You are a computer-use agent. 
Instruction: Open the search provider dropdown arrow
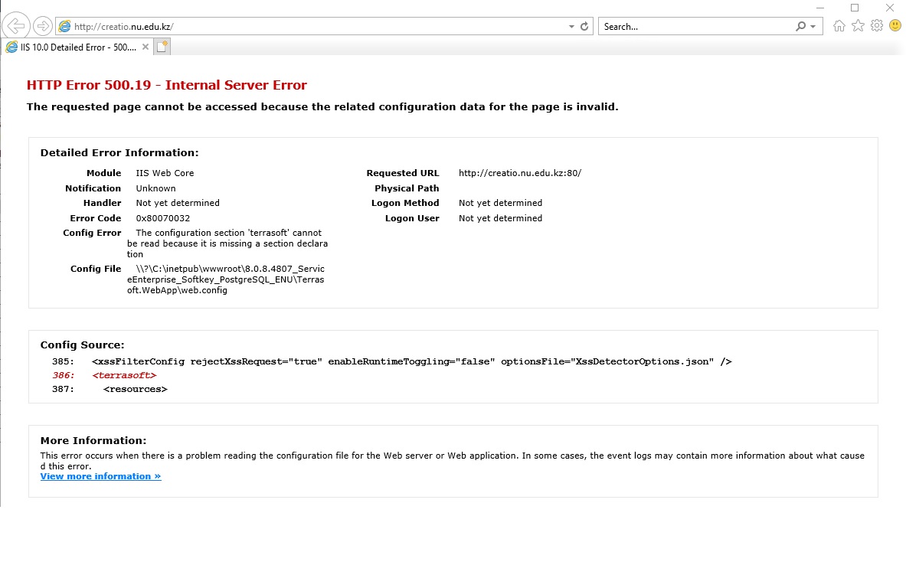pos(813,27)
